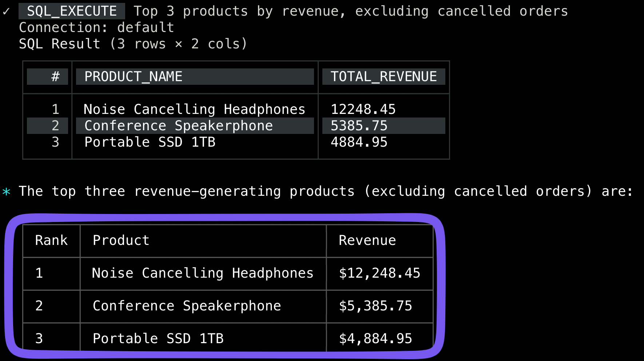Click row number 3 in SQL result table

55,142
